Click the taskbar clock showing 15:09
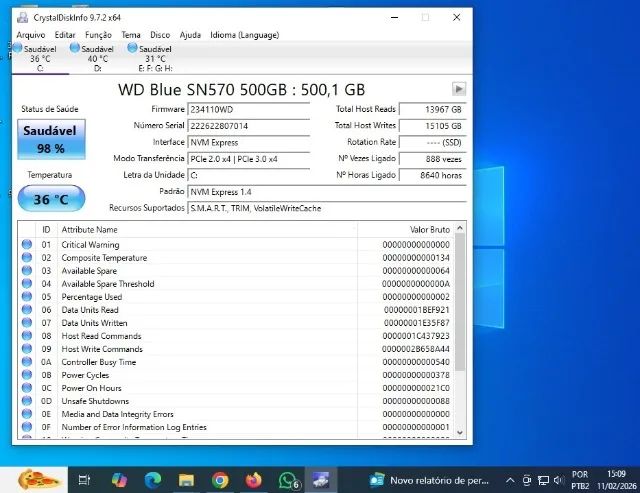 point(616,480)
